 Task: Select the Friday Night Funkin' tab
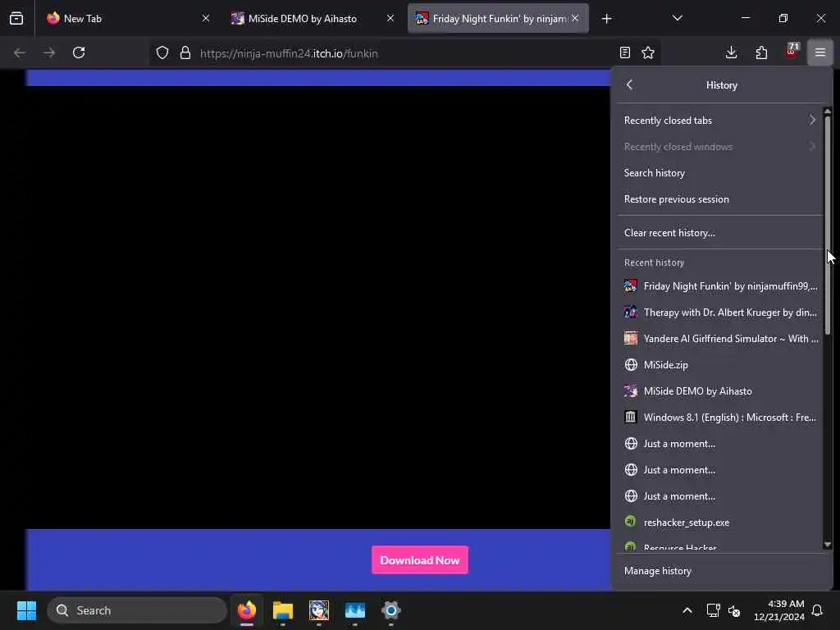(x=498, y=18)
